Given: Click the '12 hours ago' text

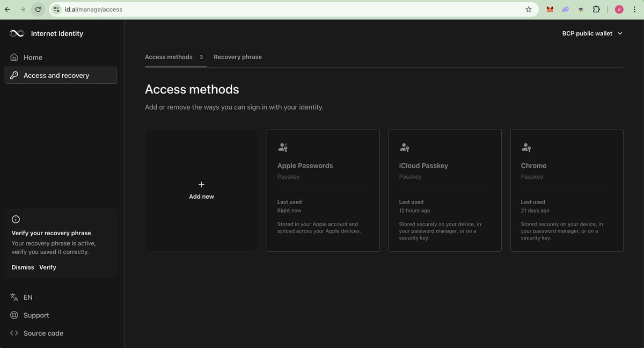Looking at the screenshot, I should 415,211.
